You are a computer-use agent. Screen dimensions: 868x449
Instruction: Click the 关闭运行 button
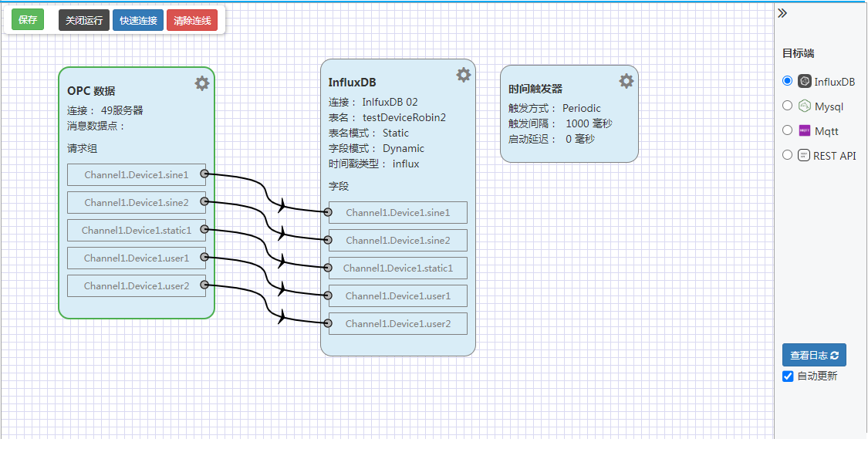pos(84,20)
